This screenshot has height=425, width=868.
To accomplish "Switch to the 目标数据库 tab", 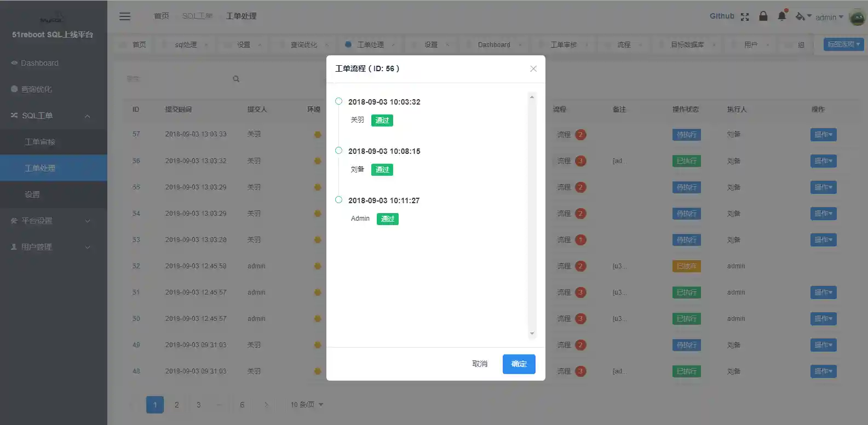I will [687, 45].
